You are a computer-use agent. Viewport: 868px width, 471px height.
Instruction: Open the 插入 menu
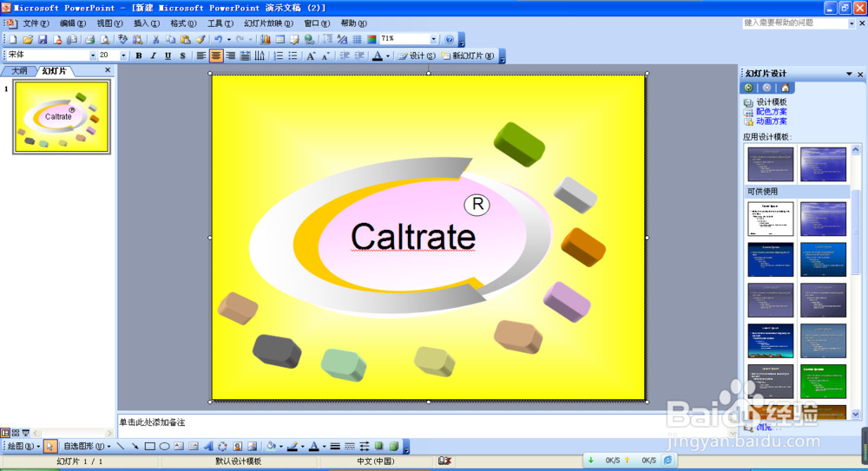click(x=147, y=23)
